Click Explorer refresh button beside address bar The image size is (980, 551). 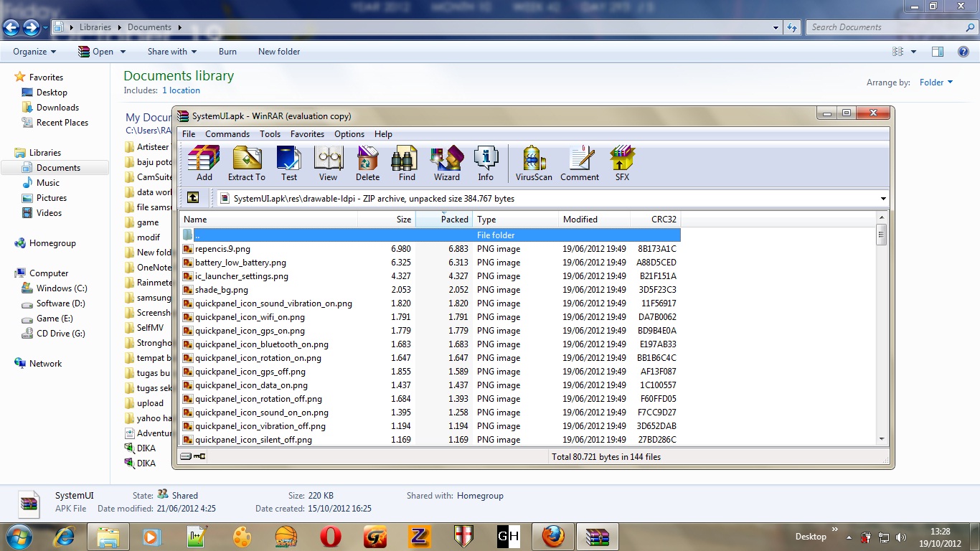click(792, 27)
